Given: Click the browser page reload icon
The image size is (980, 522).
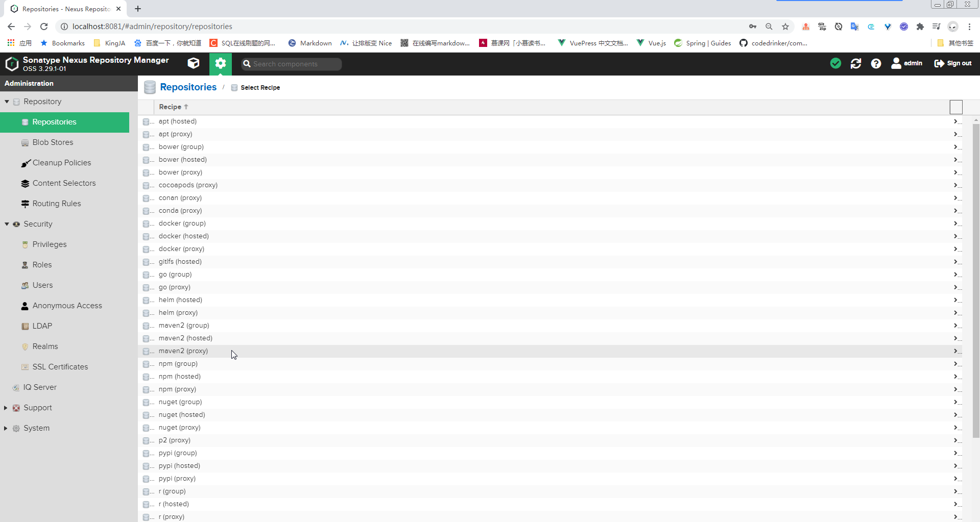Looking at the screenshot, I should 44,27.
